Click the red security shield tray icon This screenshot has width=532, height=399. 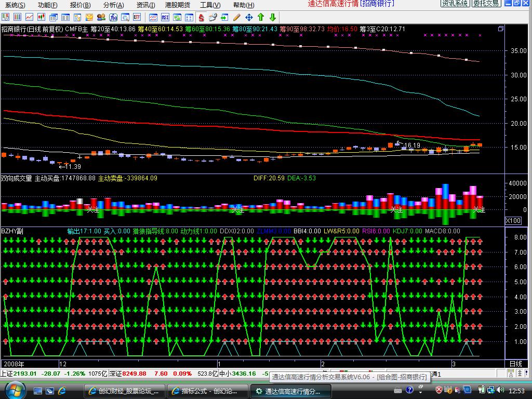pos(438,390)
